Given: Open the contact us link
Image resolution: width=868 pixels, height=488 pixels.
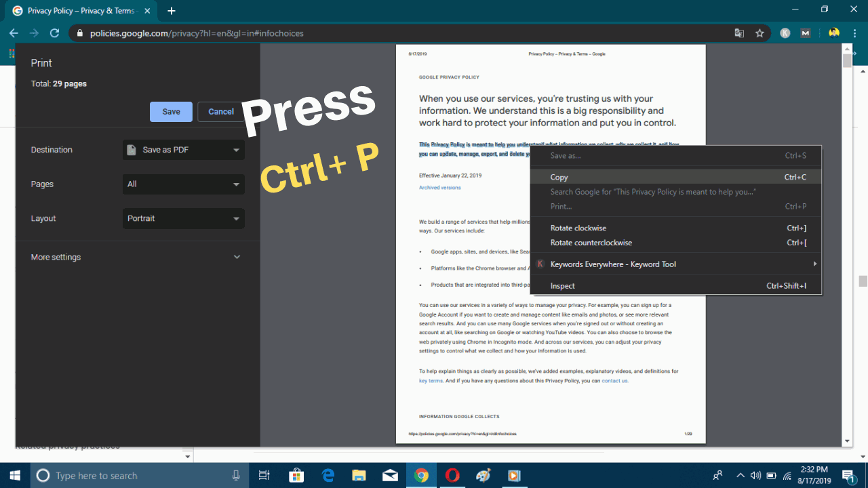Looking at the screenshot, I should point(614,380).
